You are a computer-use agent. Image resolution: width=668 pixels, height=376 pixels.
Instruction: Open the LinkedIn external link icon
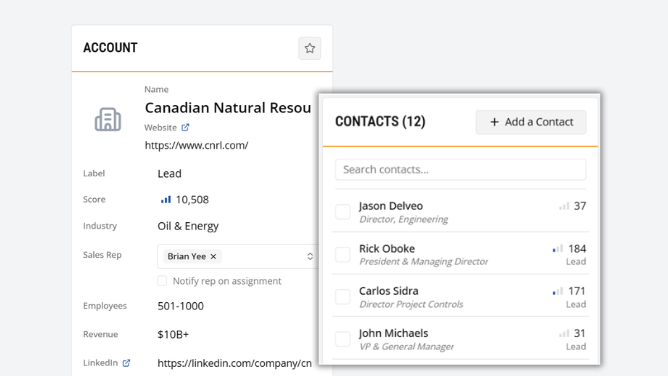click(x=127, y=363)
